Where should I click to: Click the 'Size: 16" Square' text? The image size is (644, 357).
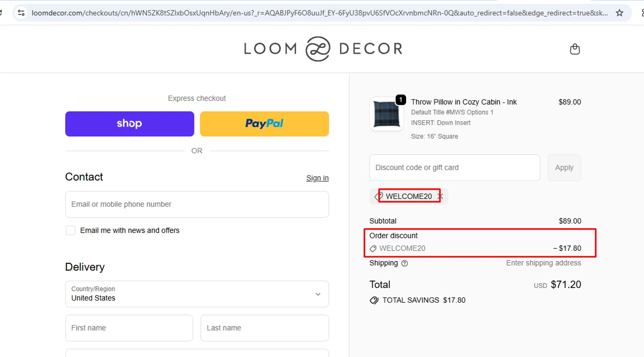pyautogui.click(x=434, y=136)
